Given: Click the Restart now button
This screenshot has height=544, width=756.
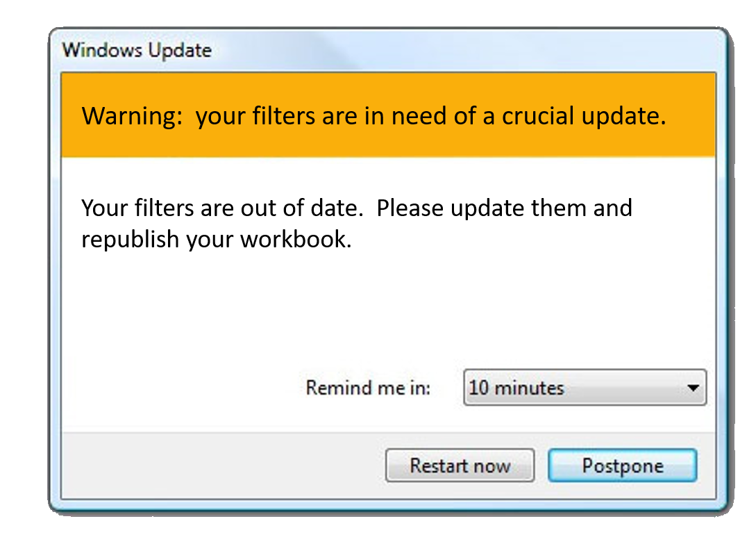Looking at the screenshot, I should coord(460,465).
